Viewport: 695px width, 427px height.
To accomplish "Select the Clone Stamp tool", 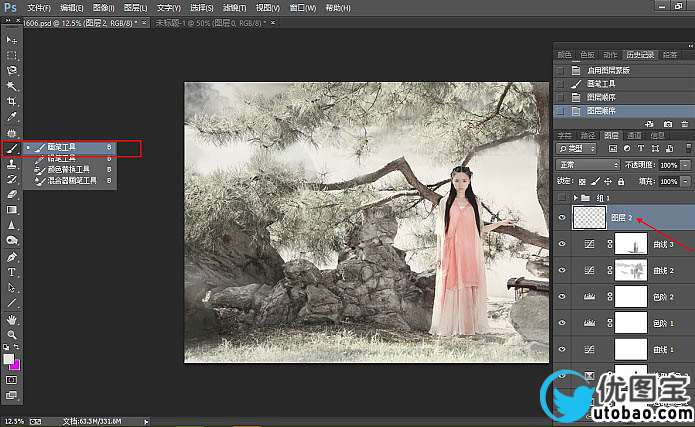I will click(12, 164).
